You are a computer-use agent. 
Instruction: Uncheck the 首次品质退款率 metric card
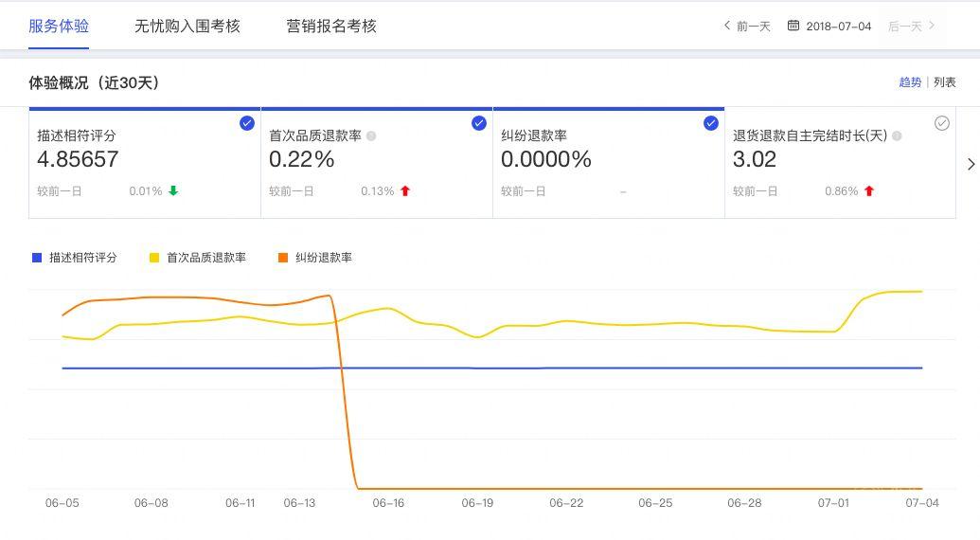coord(479,123)
